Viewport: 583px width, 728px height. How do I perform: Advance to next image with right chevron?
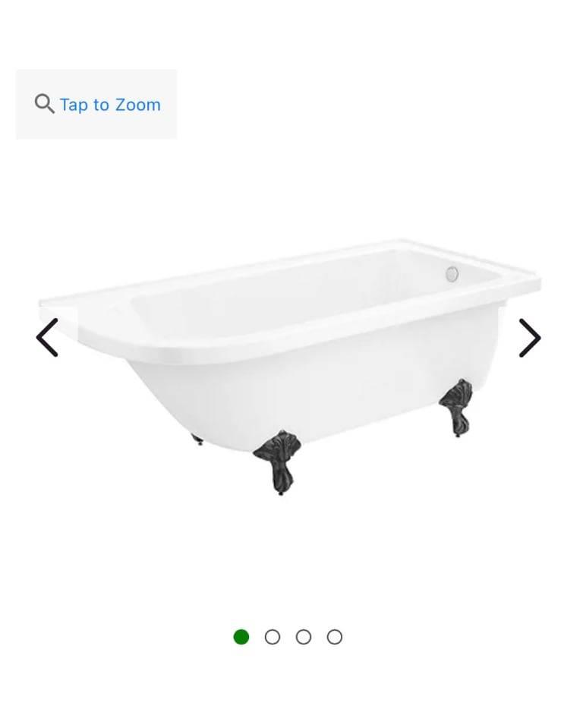click(530, 338)
